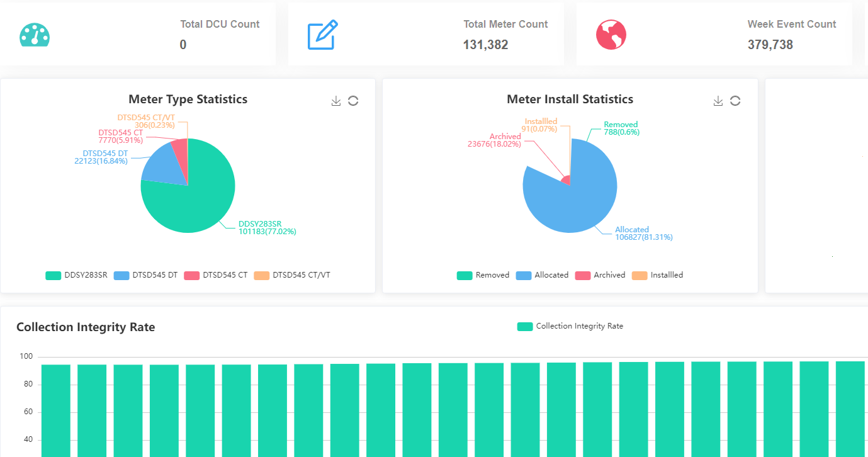Screen dimensions: 868x457
Task: Click the 80 axis label
Action: [28, 385]
